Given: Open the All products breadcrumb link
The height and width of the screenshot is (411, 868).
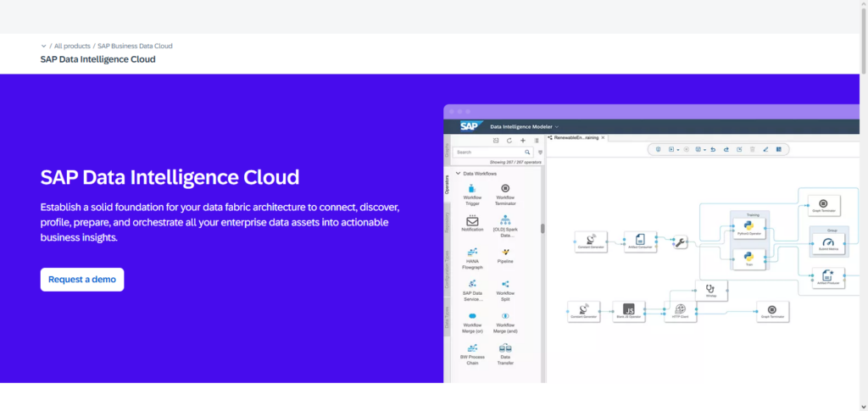Looking at the screenshot, I should point(72,46).
